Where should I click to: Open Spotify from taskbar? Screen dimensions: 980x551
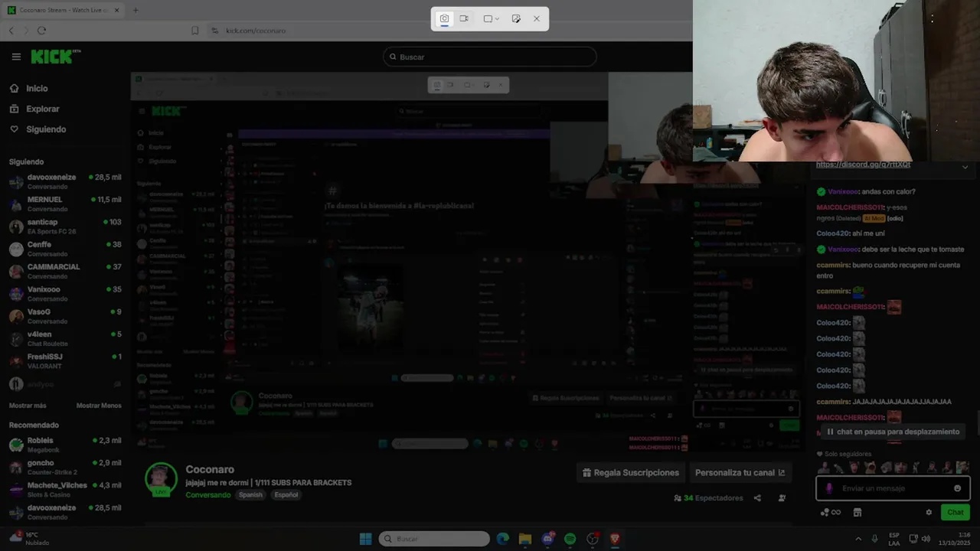pyautogui.click(x=570, y=539)
